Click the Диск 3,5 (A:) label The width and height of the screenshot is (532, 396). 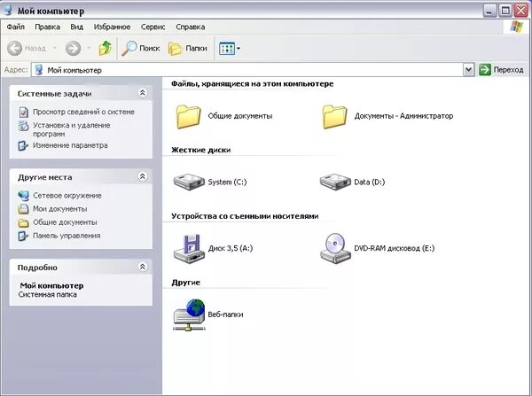(x=231, y=248)
